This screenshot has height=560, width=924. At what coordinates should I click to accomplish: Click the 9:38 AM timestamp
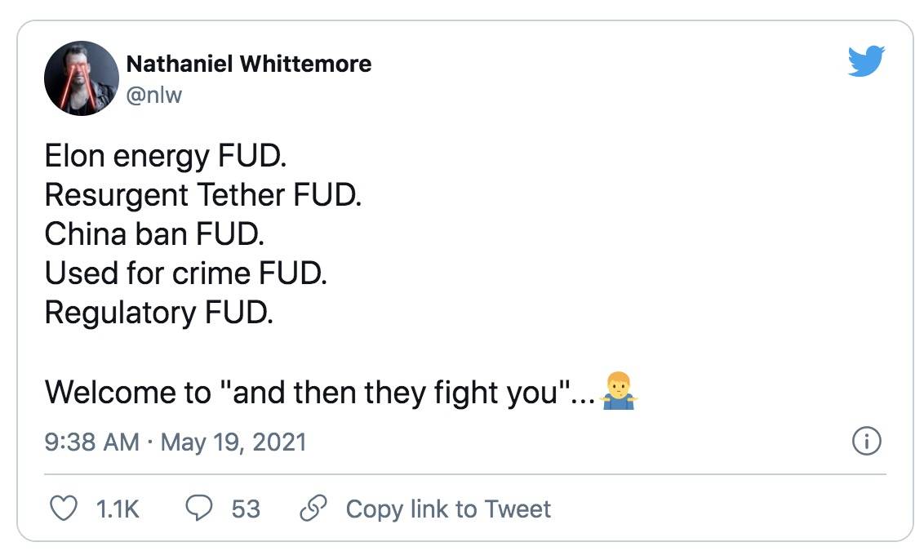(x=92, y=442)
